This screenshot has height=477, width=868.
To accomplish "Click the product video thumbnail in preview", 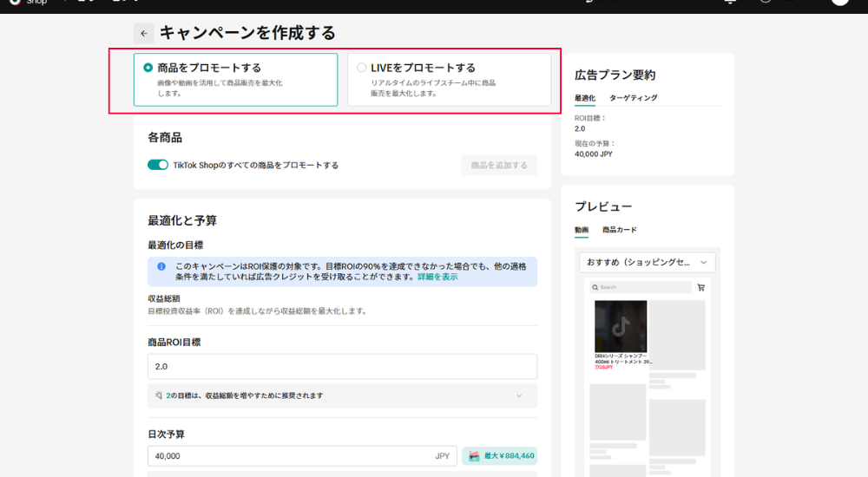I will (x=620, y=326).
